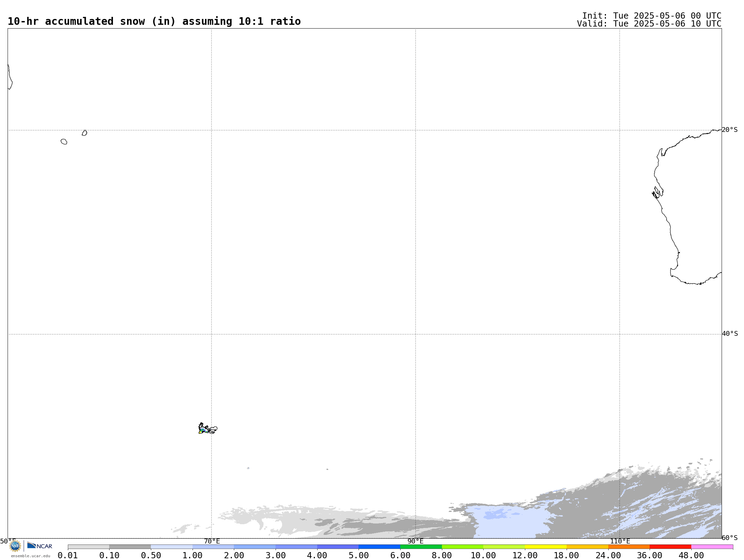Click the colorbar value label 0.01
744x560 pixels.
click(68, 556)
